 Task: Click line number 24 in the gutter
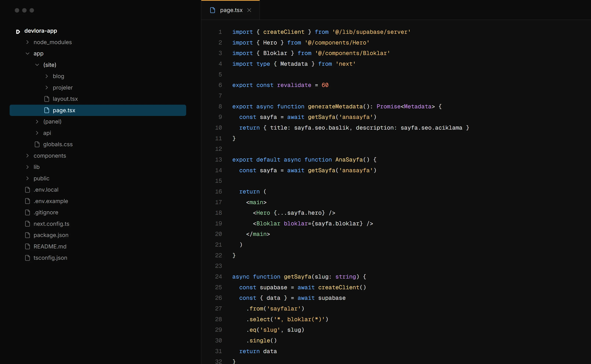(x=218, y=277)
